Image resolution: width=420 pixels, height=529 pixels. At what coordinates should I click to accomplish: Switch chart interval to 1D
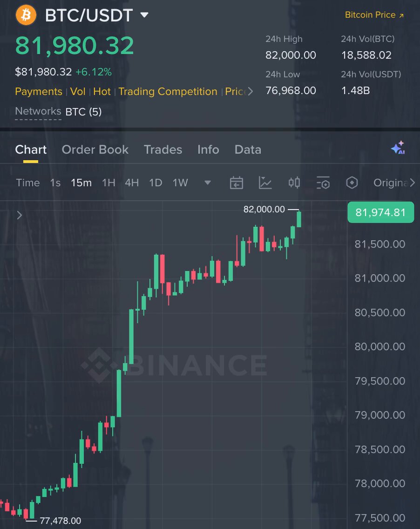point(156,183)
